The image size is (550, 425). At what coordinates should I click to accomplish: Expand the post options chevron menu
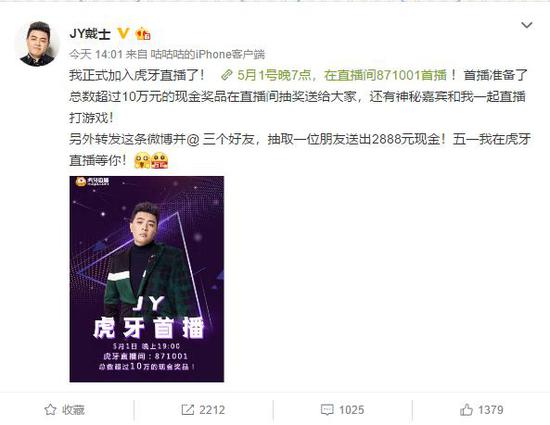[x=526, y=25]
